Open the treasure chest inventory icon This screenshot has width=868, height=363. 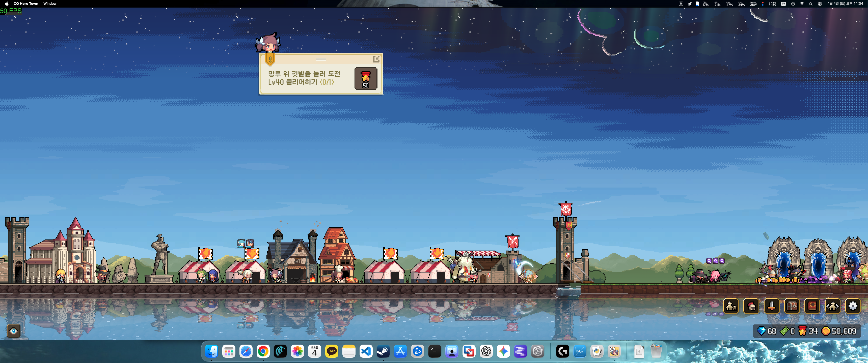coord(792,306)
